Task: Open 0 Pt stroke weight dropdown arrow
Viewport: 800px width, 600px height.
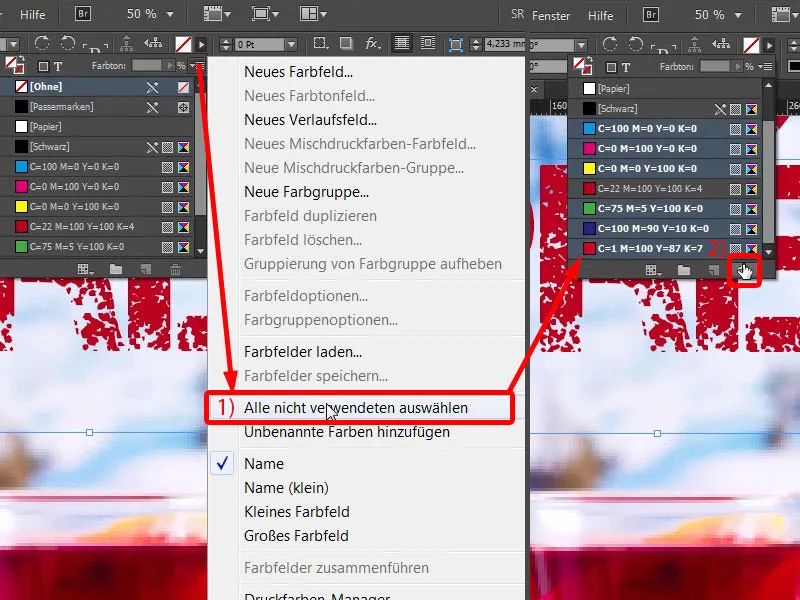Action: pos(291,45)
